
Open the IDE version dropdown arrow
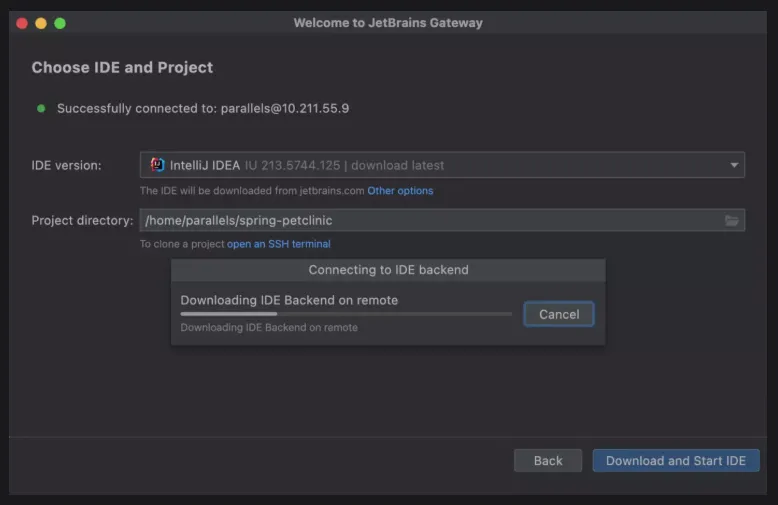click(734, 165)
